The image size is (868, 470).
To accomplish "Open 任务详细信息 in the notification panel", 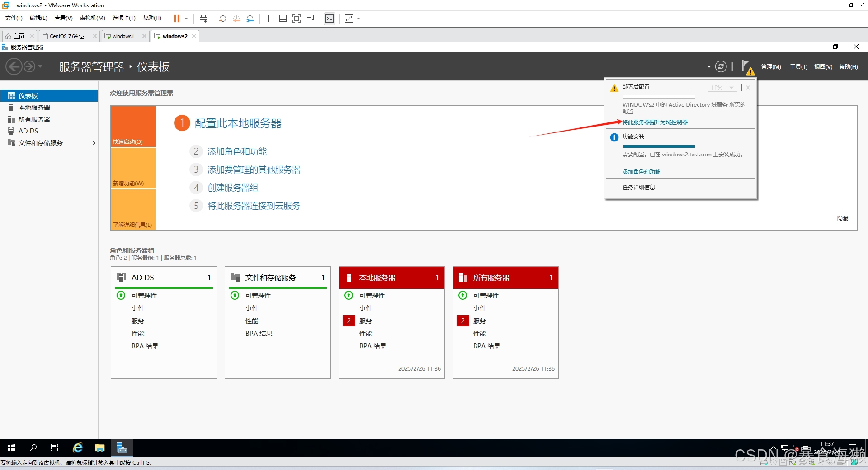I will pos(638,188).
